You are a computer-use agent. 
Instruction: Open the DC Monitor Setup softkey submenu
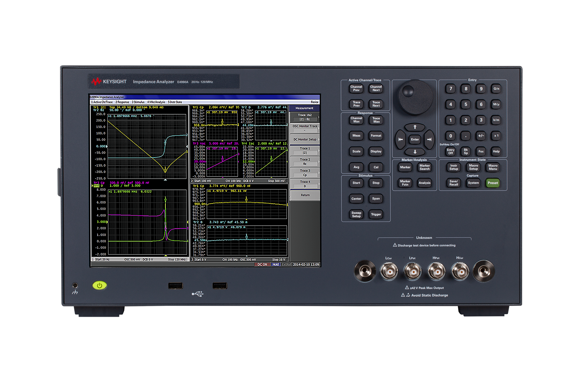[305, 139]
